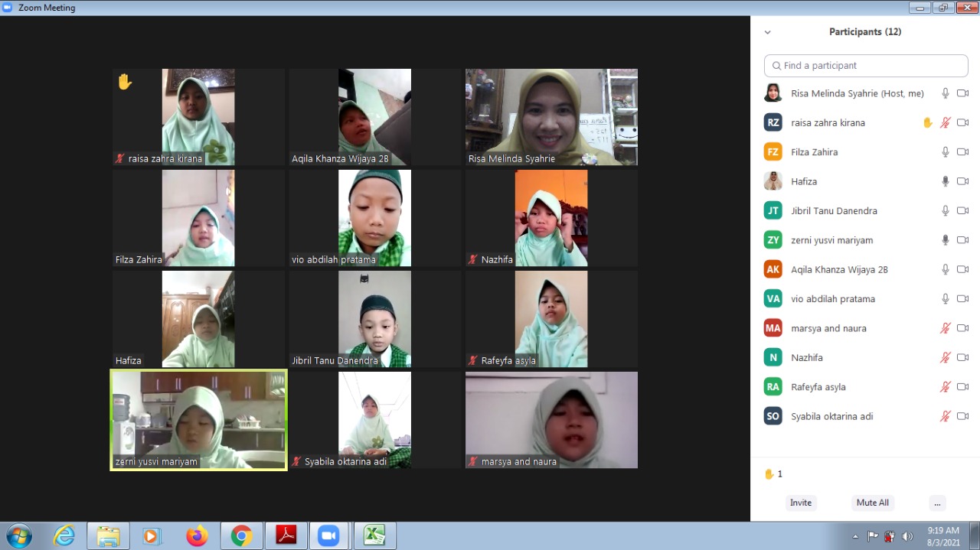This screenshot has width=980, height=550.
Task: Click camera icon for vio abdilah pratama
Action: coord(962,299)
